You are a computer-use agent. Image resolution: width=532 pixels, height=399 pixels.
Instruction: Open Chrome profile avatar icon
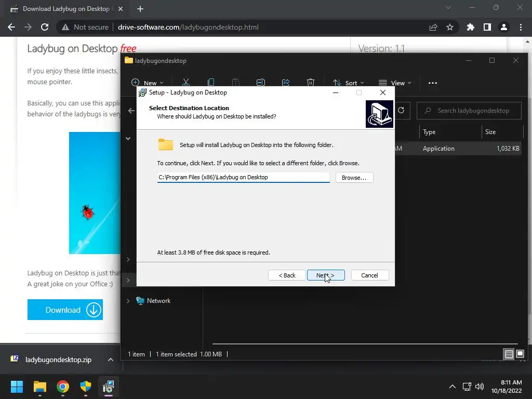point(504,27)
